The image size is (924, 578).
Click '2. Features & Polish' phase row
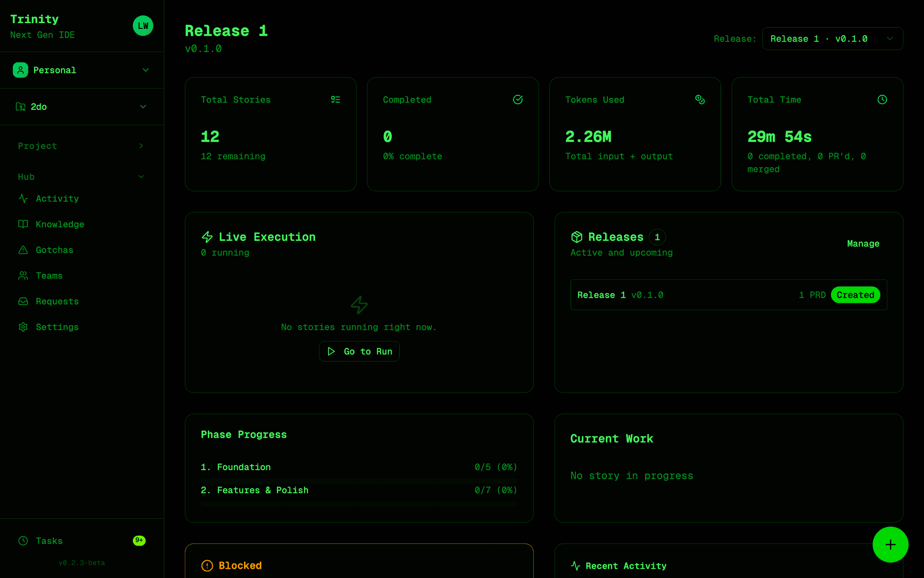[359, 490]
